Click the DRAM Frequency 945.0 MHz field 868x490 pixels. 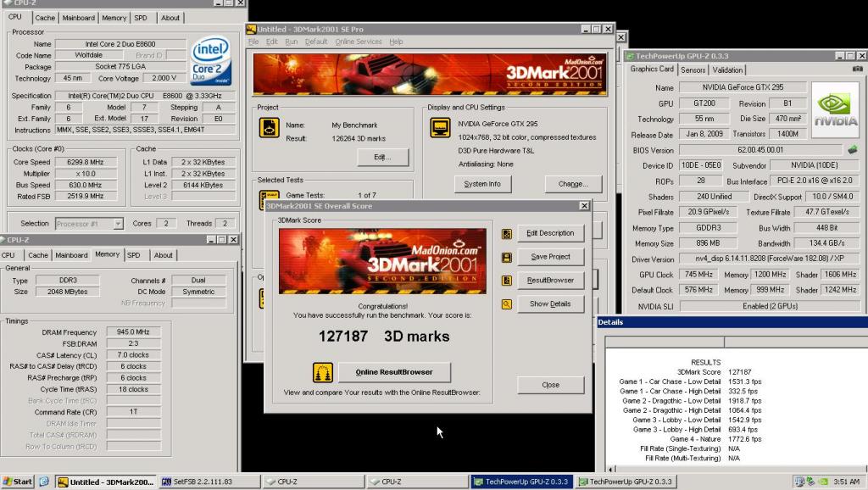tap(133, 332)
